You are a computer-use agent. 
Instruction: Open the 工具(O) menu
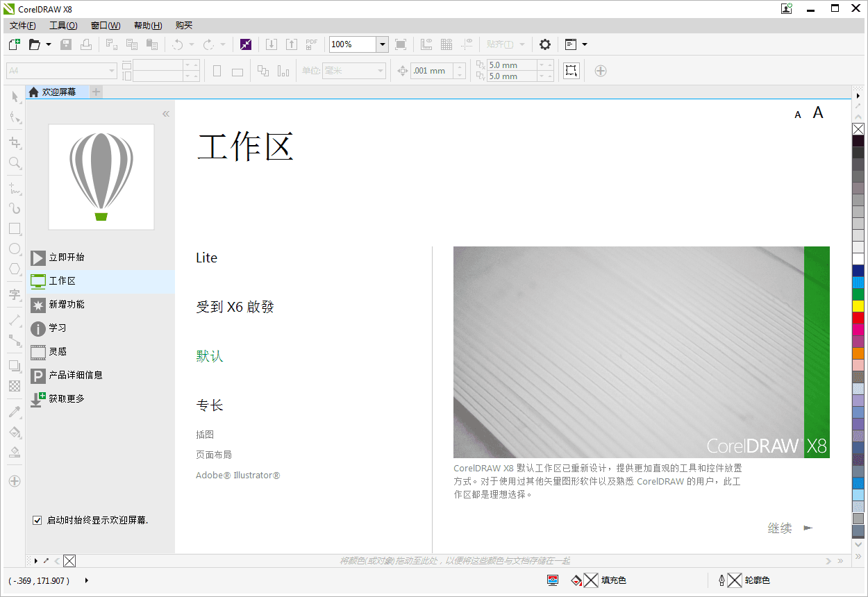pos(63,26)
